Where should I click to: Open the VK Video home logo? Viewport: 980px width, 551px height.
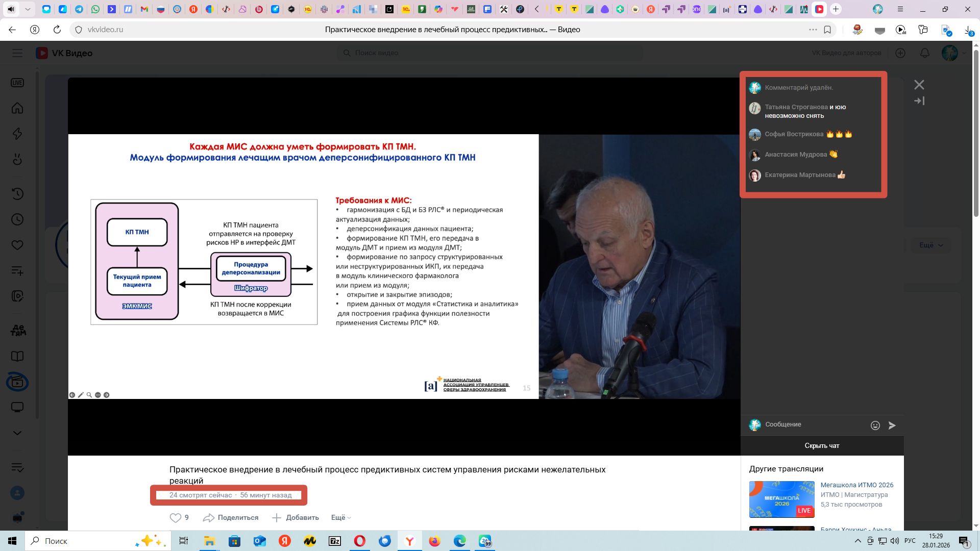point(64,53)
